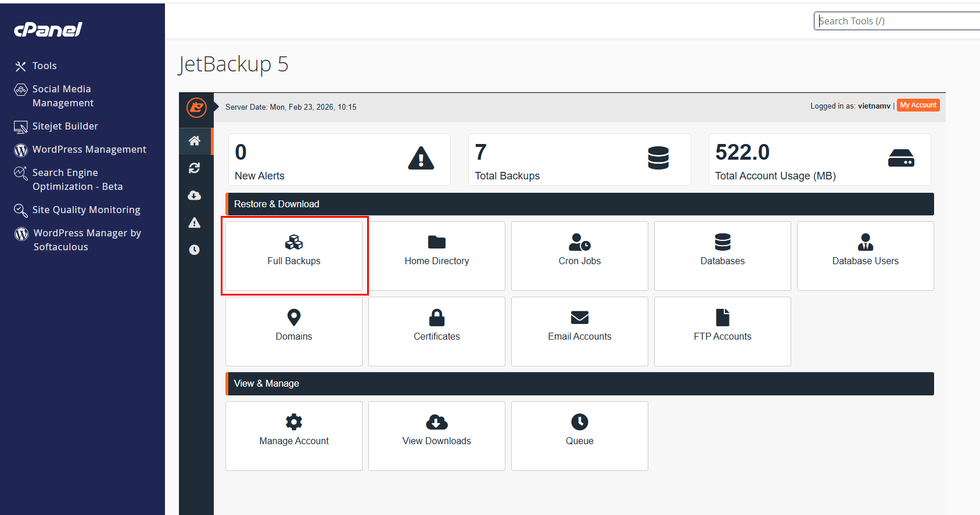980x515 pixels.
Task: Open Tools in the cPanel sidebar
Action: (44, 66)
